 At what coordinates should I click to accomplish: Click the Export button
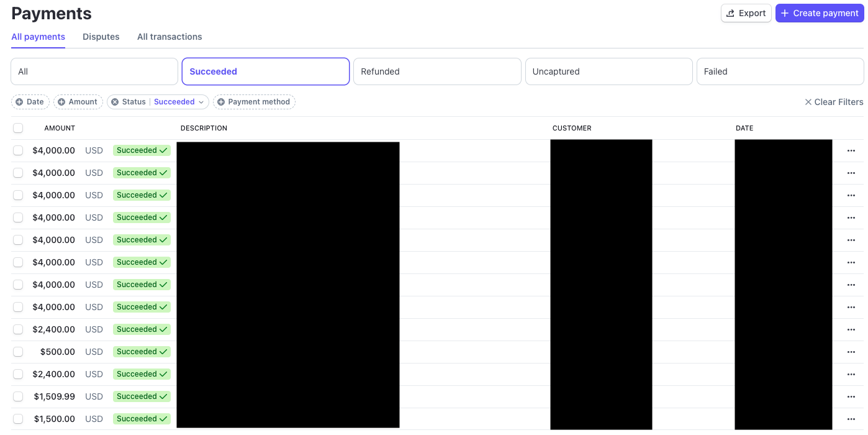746,13
